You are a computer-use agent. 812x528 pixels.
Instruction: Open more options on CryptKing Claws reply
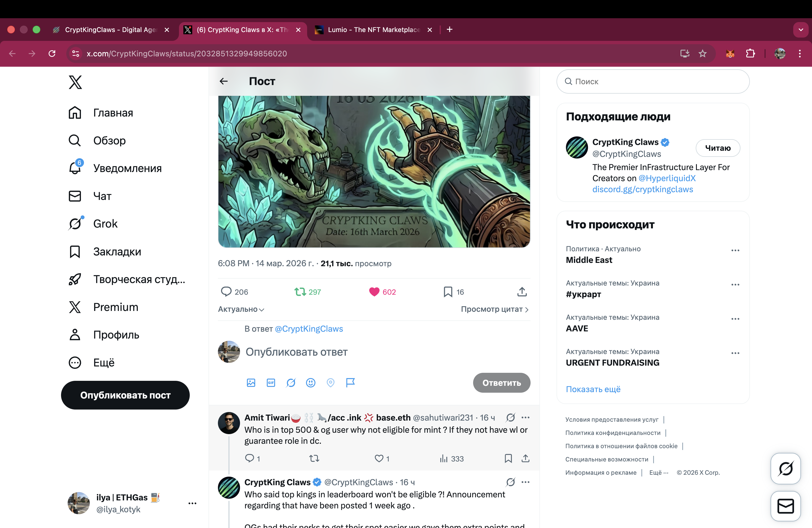[x=525, y=482]
